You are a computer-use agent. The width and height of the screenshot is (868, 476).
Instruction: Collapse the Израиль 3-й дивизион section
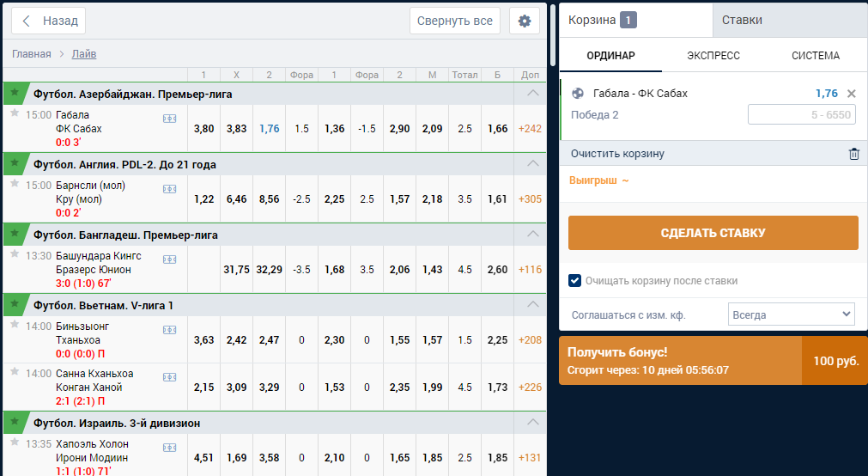(532, 422)
